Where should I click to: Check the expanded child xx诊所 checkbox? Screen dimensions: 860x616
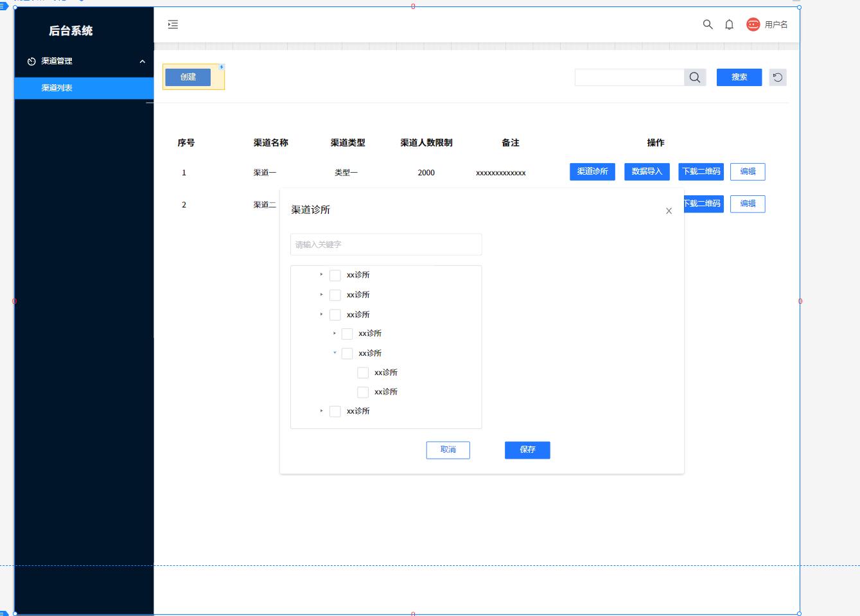347,353
